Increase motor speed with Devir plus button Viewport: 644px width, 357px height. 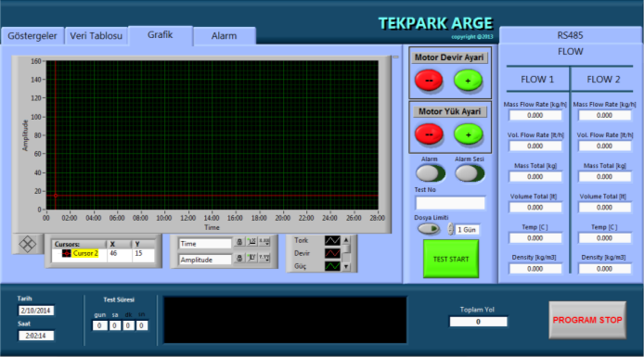point(468,81)
